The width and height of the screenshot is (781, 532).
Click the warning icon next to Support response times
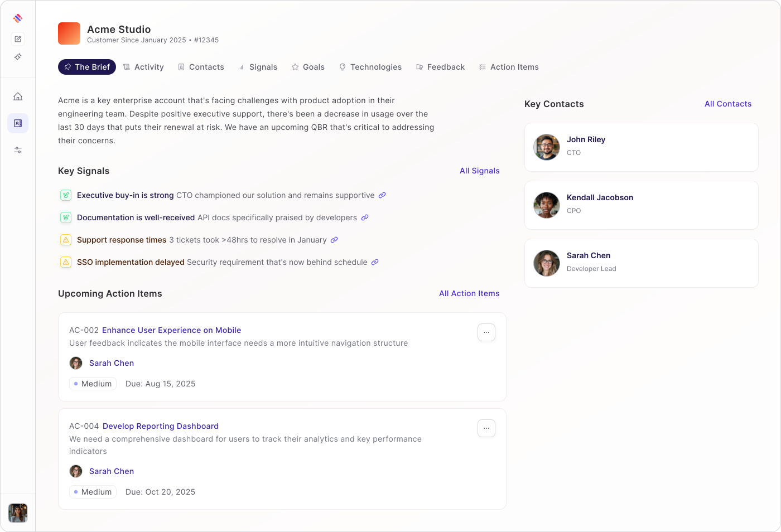pos(66,240)
